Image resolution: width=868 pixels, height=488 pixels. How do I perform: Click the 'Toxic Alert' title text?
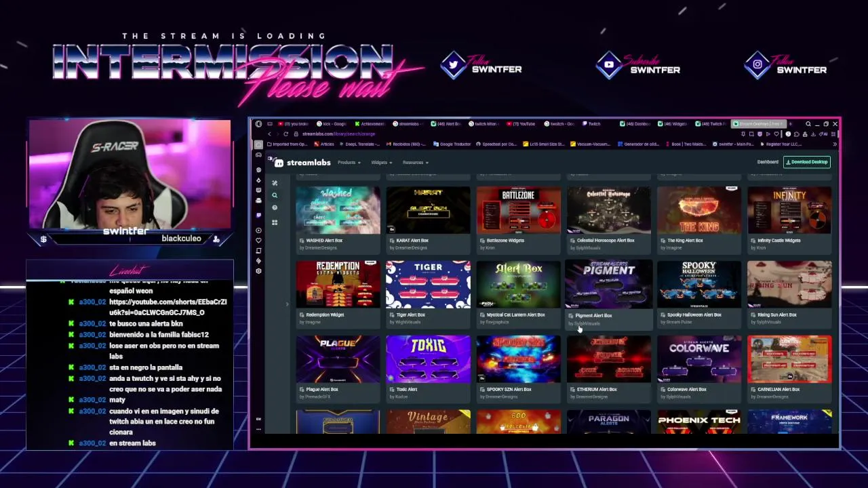click(x=407, y=389)
